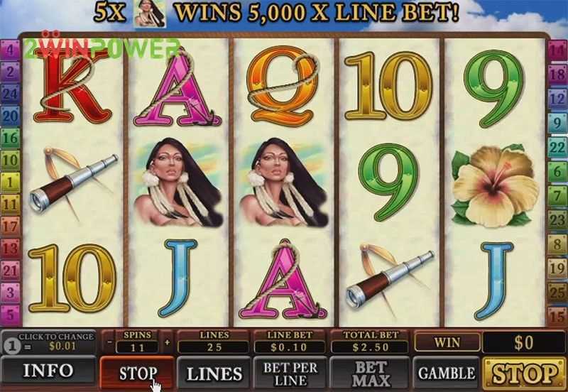The width and height of the screenshot is (568, 392).
Task: Decrease auto spins with minus button
Action: [x=109, y=342]
